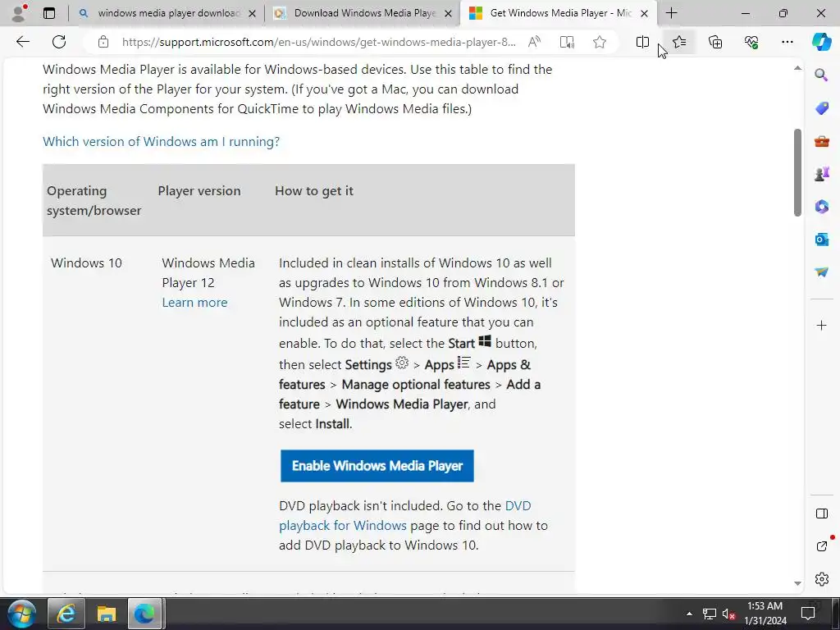Open the Collections panel
This screenshot has height=630, width=840.
(715, 42)
